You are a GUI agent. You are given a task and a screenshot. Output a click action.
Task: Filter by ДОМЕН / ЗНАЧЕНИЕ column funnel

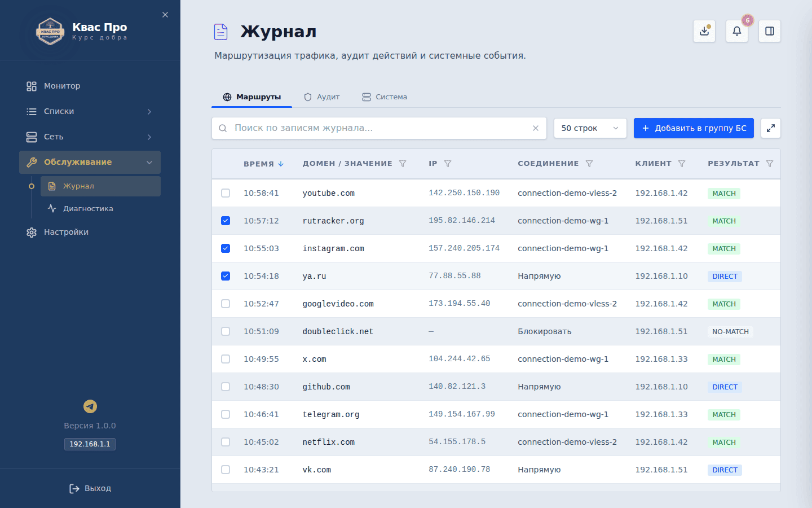click(403, 164)
